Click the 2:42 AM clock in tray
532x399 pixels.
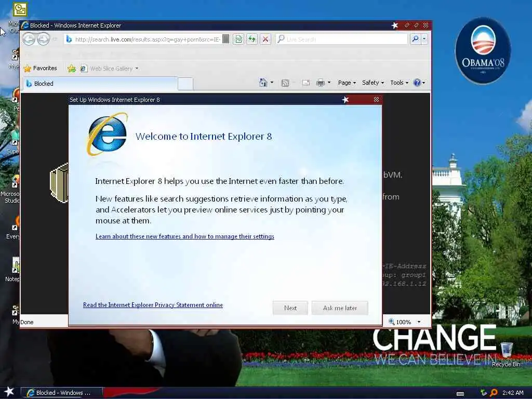click(x=513, y=393)
